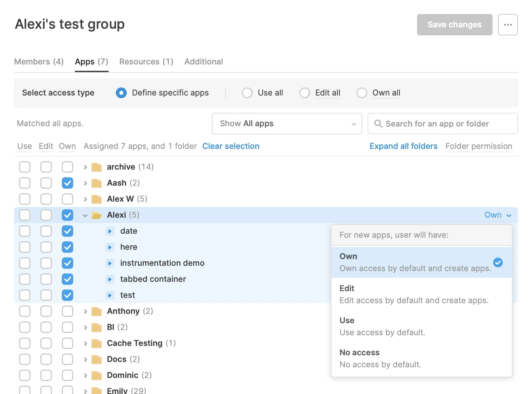
Task: Click the Save changes button
Action: [x=454, y=25]
